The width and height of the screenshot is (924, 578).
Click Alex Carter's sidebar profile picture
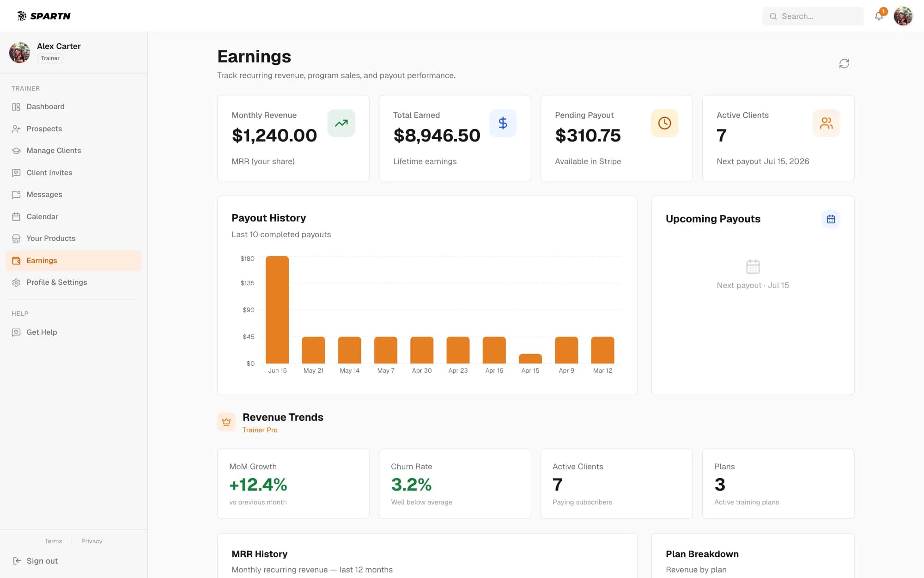click(x=19, y=52)
